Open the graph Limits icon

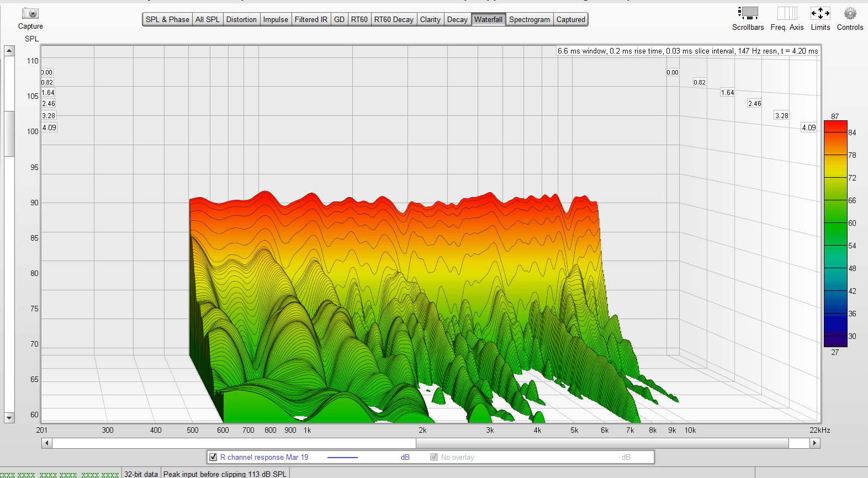point(820,13)
